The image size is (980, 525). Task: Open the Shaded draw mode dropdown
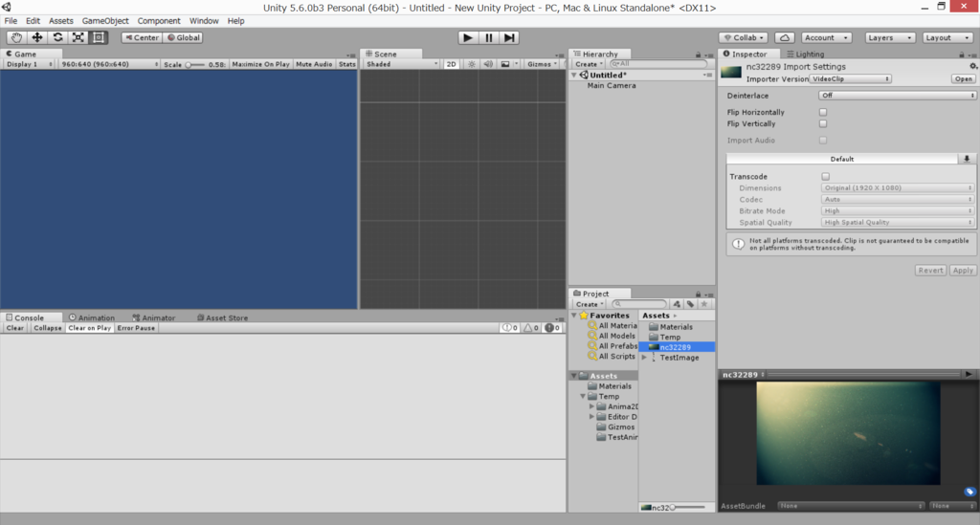point(401,64)
